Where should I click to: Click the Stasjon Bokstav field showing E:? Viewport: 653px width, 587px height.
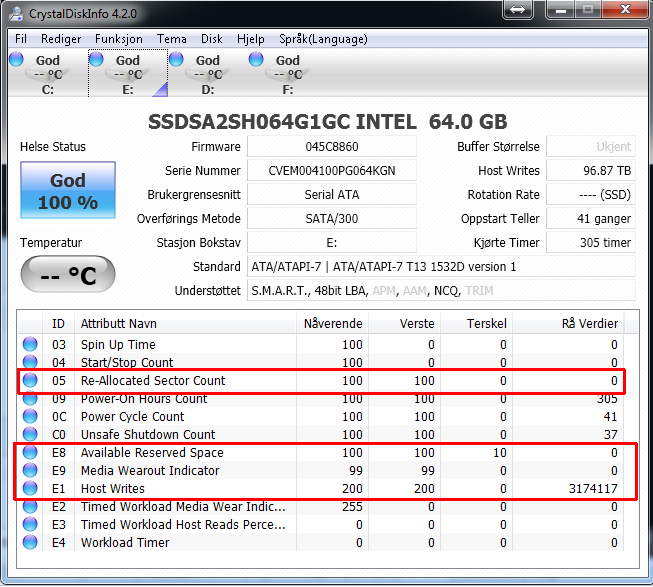(332, 243)
